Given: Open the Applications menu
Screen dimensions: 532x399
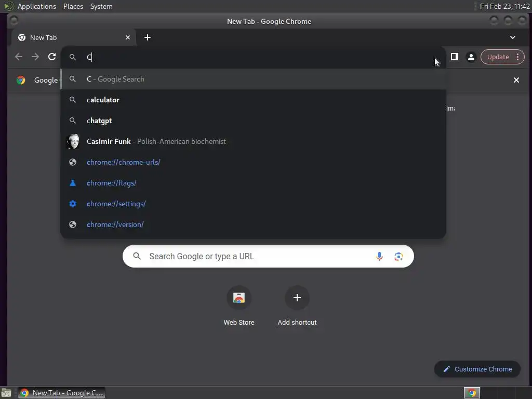Looking at the screenshot, I should click(37, 6).
